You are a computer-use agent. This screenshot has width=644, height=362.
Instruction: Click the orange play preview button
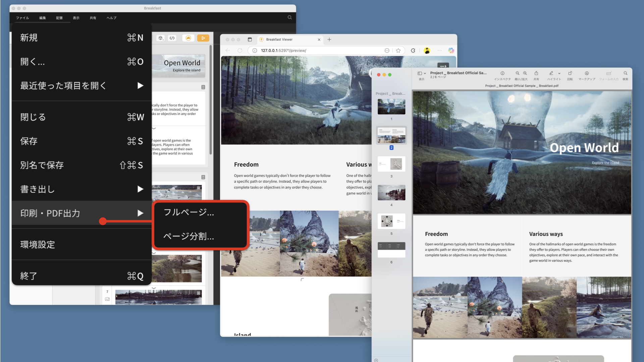click(203, 38)
